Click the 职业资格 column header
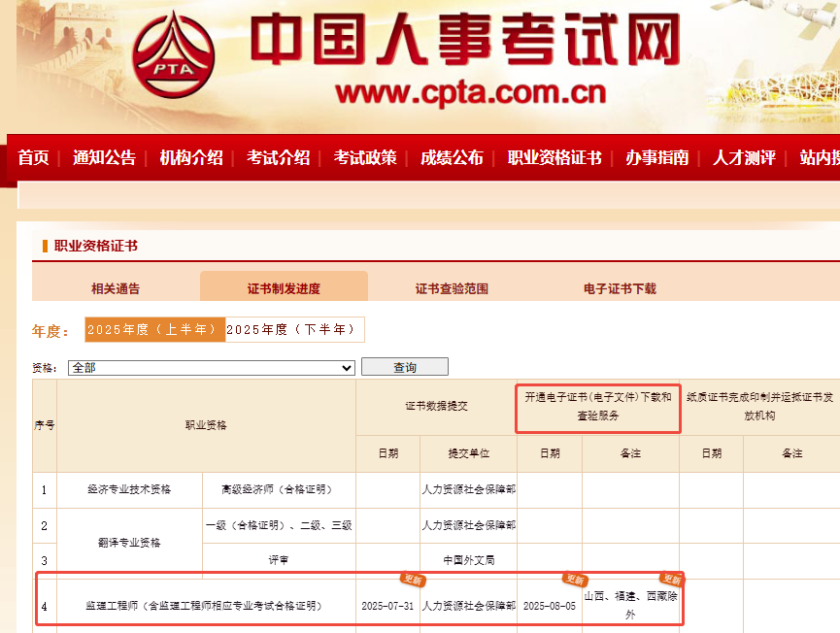The width and height of the screenshot is (840, 633). [206, 425]
